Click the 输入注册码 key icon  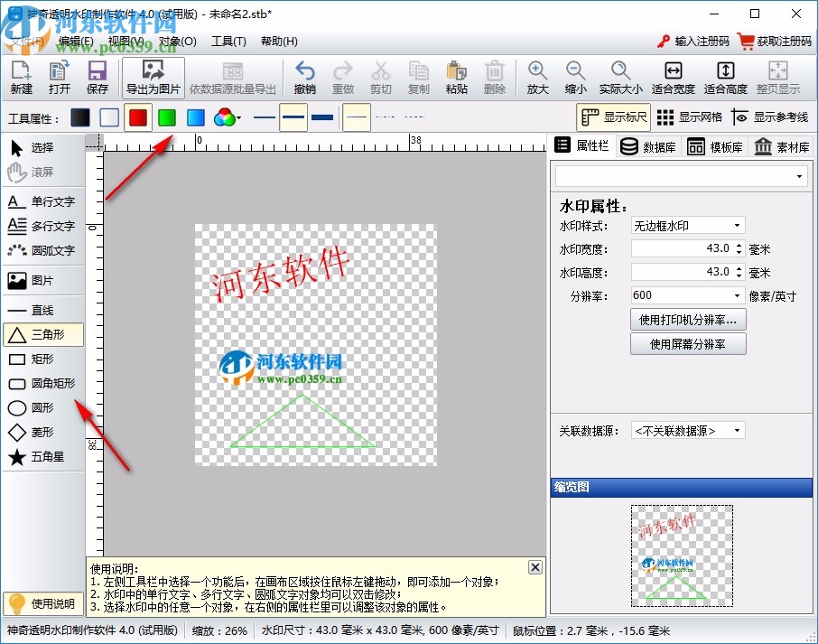tap(663, 42)
